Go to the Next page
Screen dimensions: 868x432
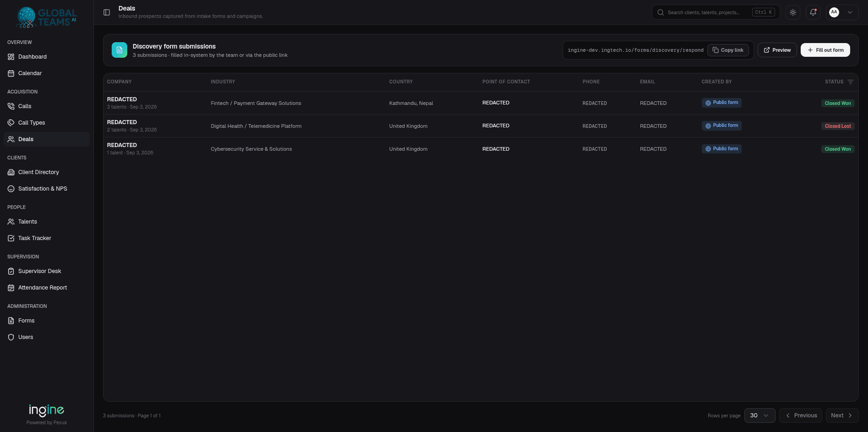click(x=842, y=416)
